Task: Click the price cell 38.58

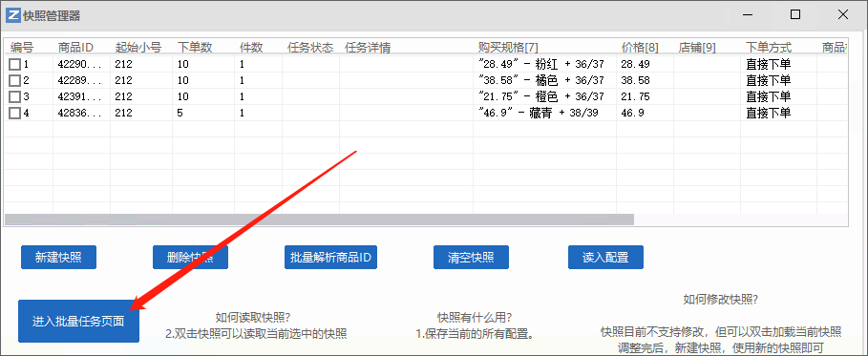Action: (x=636, y=80)
